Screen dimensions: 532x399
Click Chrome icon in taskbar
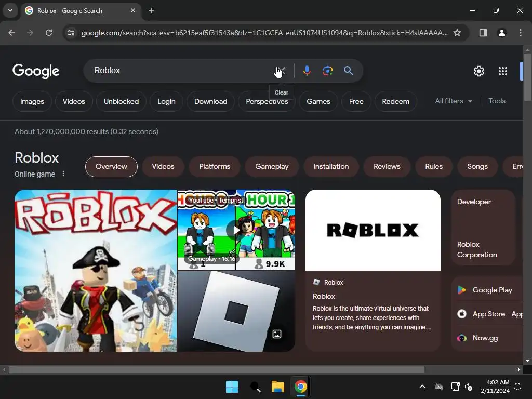[301, 387]
